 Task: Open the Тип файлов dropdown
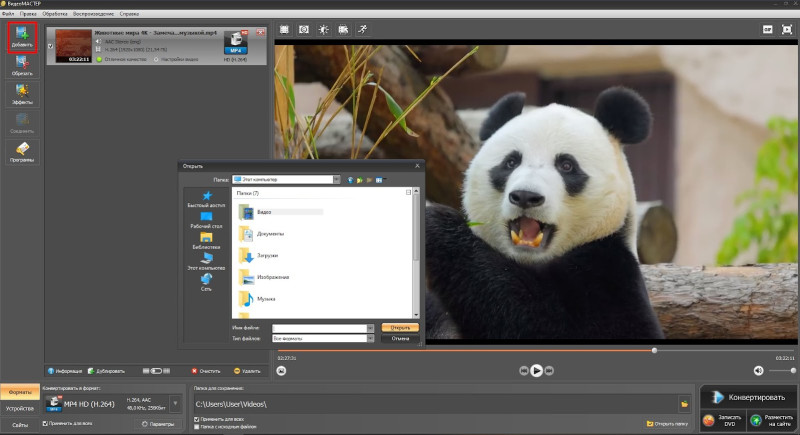[x=370, y=339]
